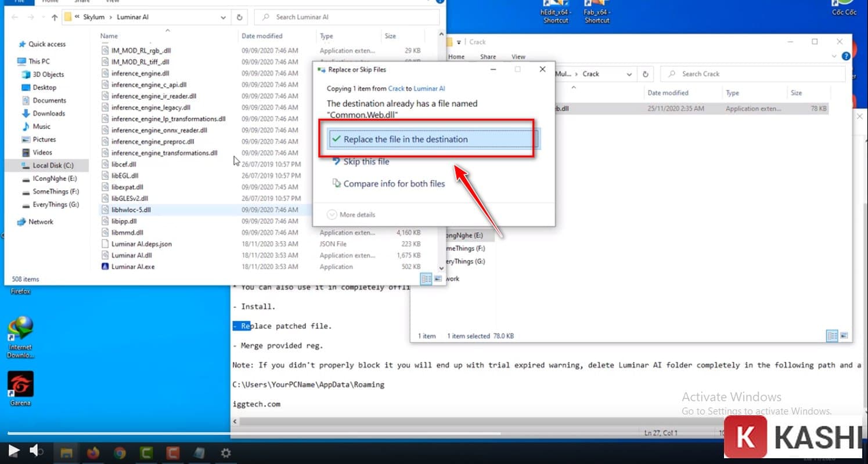Click Up arrow in Luminar AI window
The width and height of the screenshot is (868, 464).
[55, 17]
